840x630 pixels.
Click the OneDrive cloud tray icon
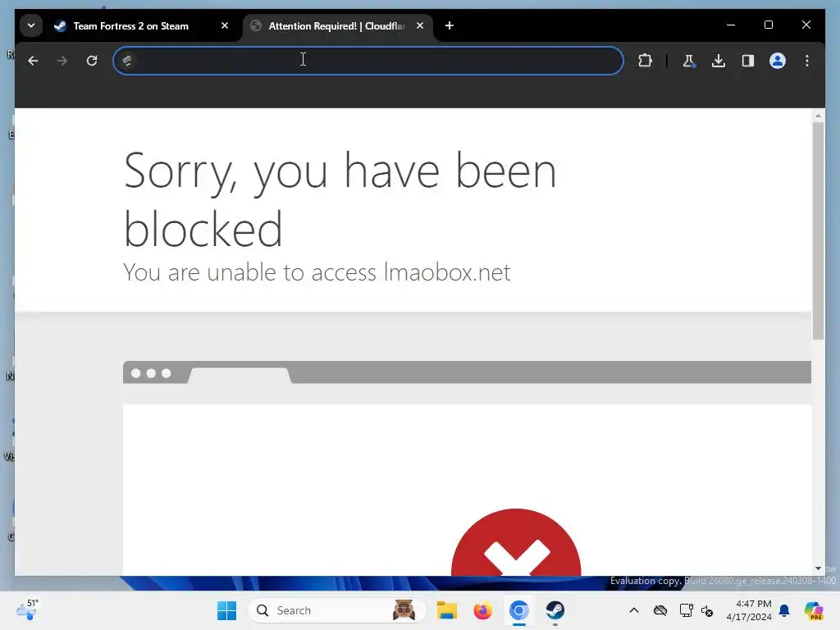(660, 610)
